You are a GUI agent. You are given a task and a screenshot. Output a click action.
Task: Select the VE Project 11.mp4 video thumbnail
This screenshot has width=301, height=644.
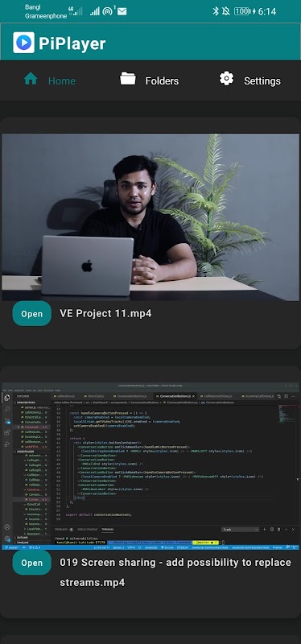point(150,217)
